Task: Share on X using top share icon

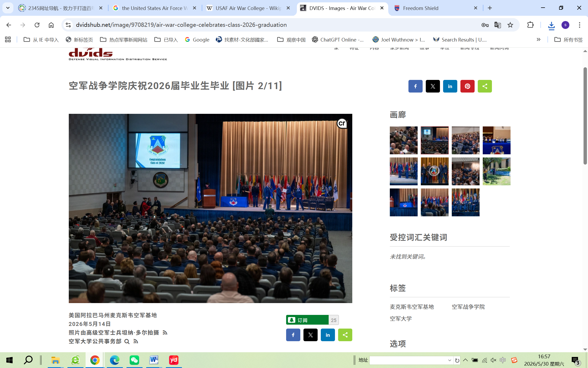Action: click(x=433, y=86)
